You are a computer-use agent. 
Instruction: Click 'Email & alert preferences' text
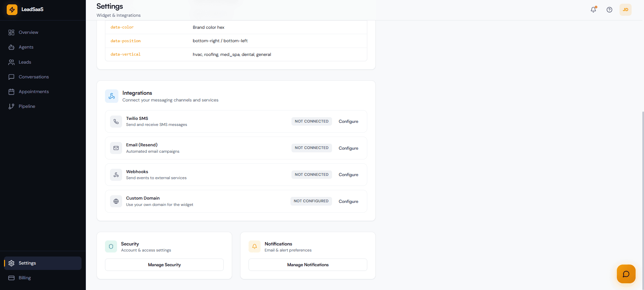coord(288,250)
